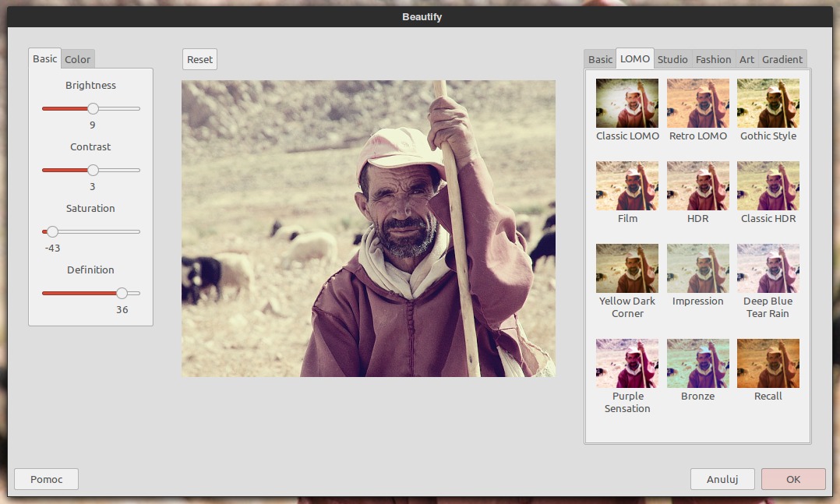
Task: Confirm changes with the OK button
Action: coord(793,479)
